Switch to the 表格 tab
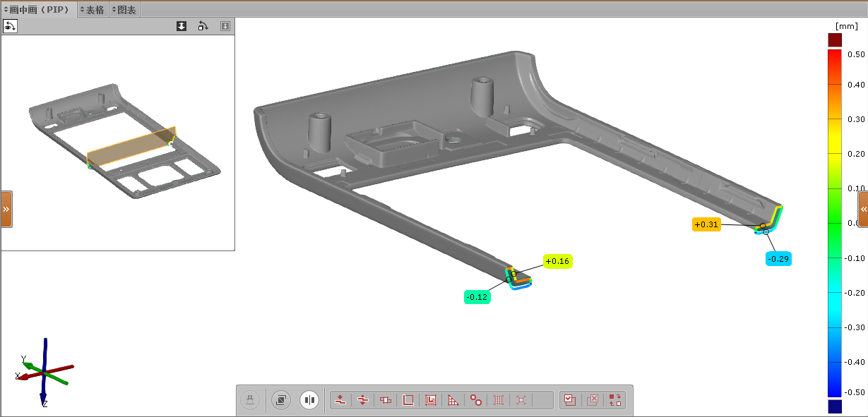The height and width of the screenshot is (417, 868). (93, 9)
